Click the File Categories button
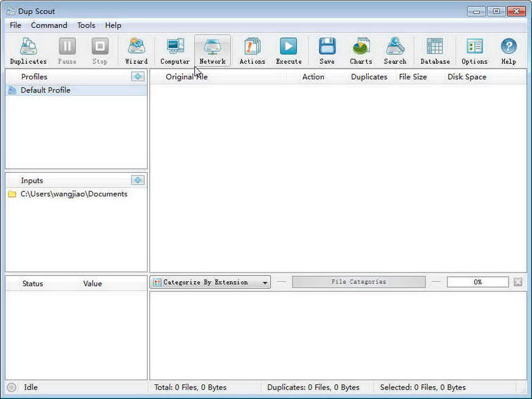Viewport: 532px width, 399px height. point(359,282)
